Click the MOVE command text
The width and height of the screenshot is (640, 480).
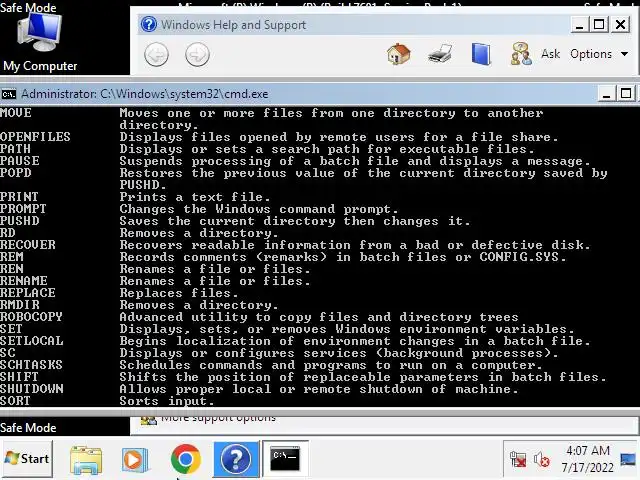click(16, 113)
